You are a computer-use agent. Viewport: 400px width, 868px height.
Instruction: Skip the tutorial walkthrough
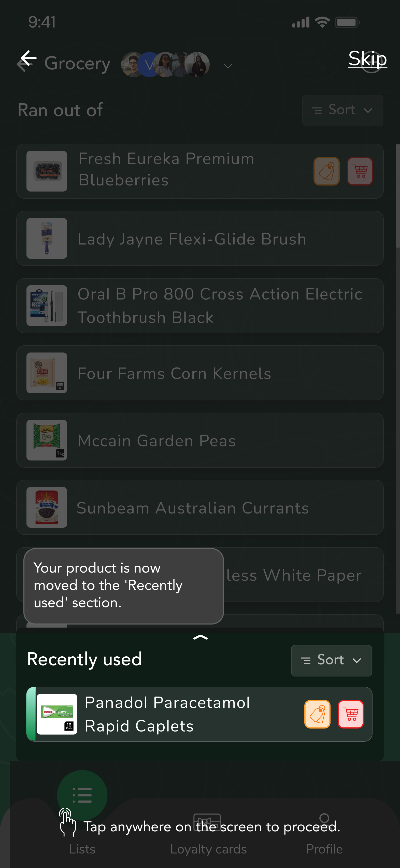pos(367,59)
